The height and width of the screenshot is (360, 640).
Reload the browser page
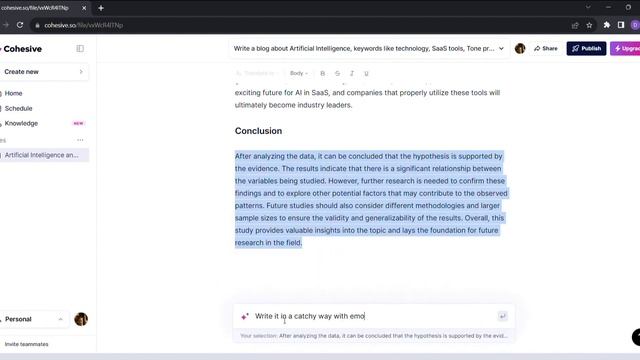point(20,25)
